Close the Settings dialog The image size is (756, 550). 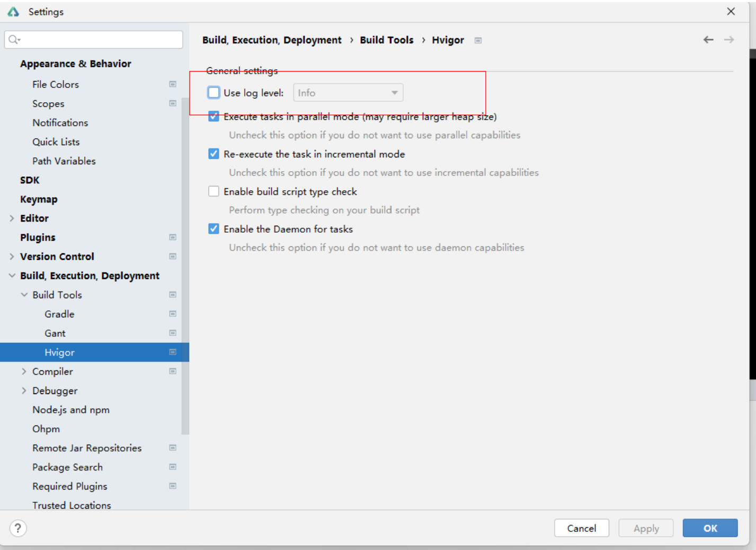pos(731,11)
